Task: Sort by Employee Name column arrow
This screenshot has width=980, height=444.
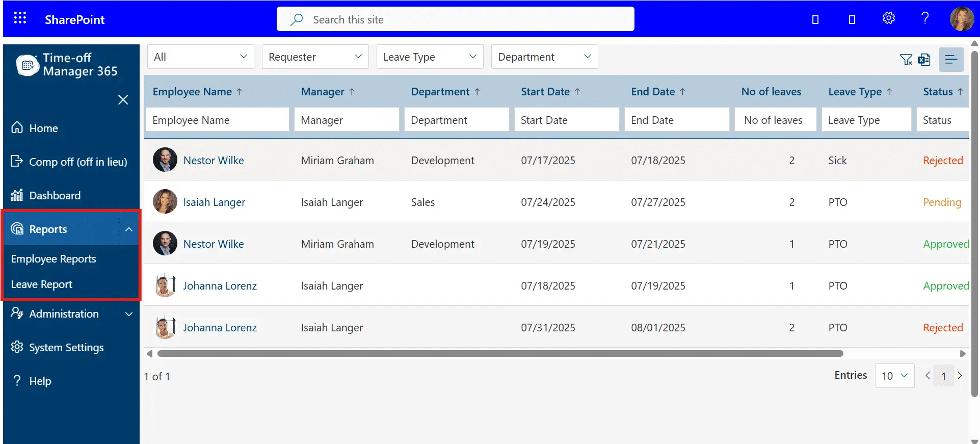Action: 239,92
